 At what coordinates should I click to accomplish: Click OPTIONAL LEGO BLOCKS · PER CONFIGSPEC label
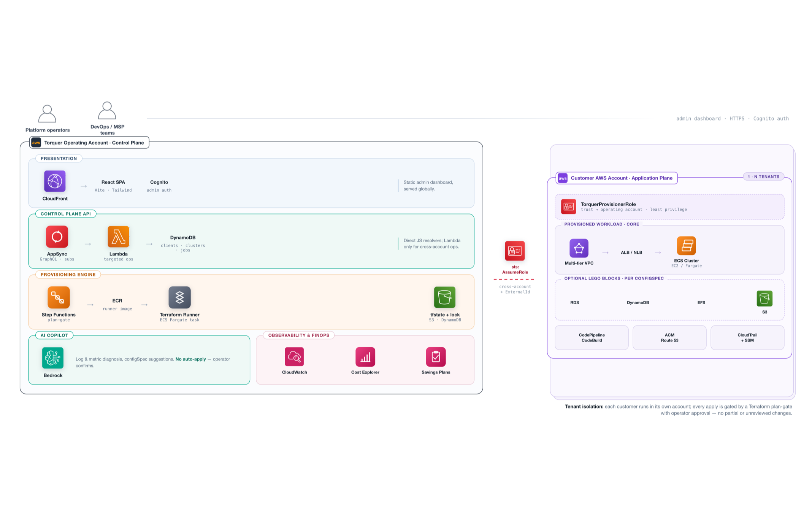(x=614, y=278)
